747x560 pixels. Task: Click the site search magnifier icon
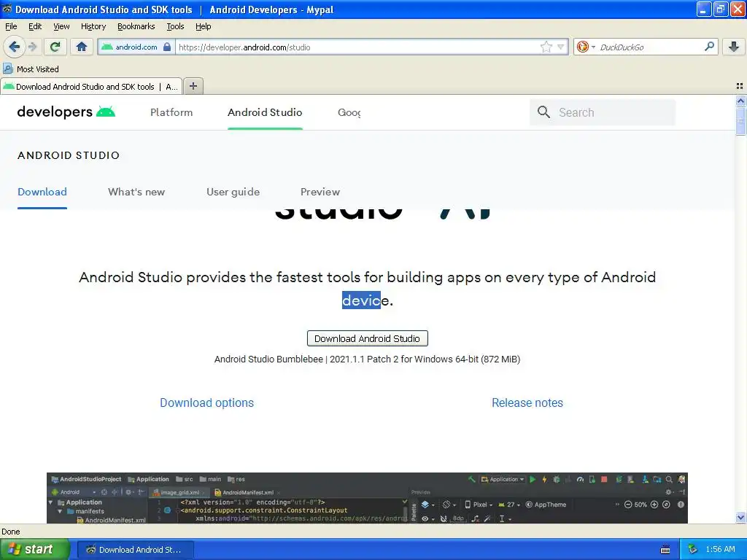[543, 112]
